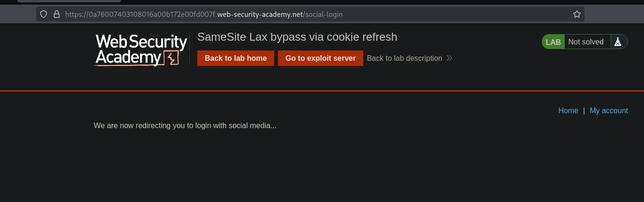Image resolution: width=644 pixels, height=202 pixels.
Task: Bookmark this page with the star icon
Action: pyautogui.click(x=577, y=14)
